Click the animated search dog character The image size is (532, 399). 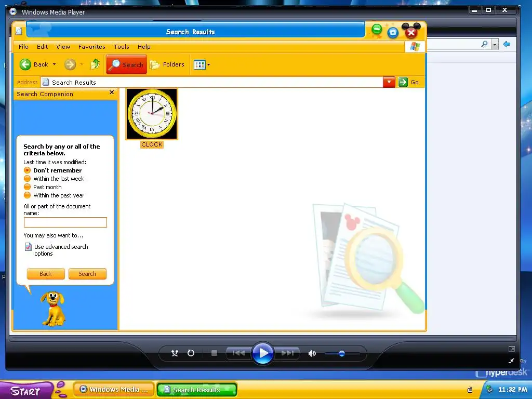54,309
